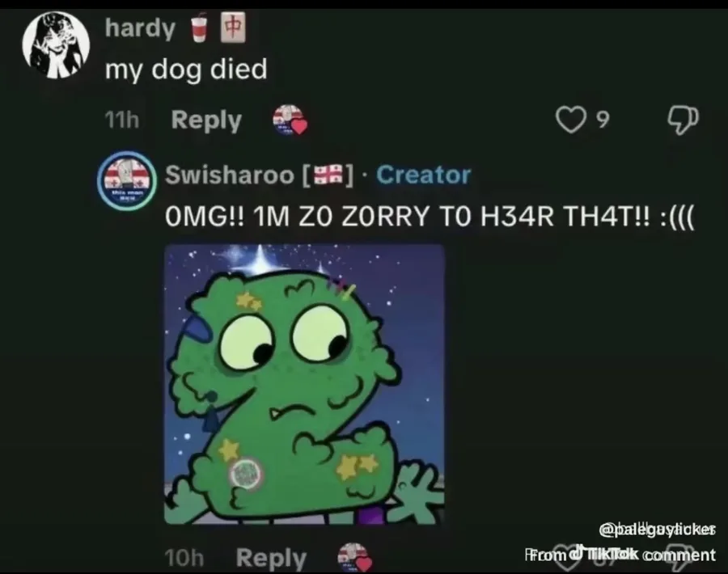Click the like count of 9
728x574 pixels.
(x=602, y=120)
